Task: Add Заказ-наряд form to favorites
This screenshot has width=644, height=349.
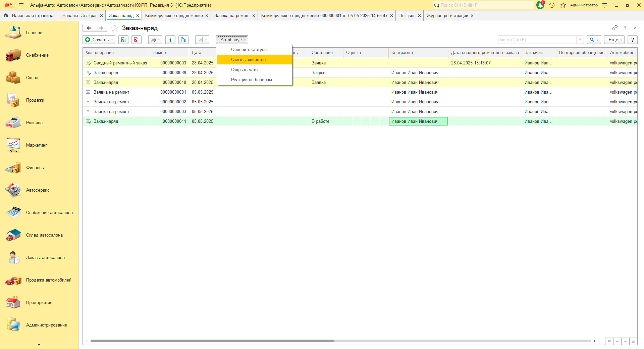Action: 115,28
